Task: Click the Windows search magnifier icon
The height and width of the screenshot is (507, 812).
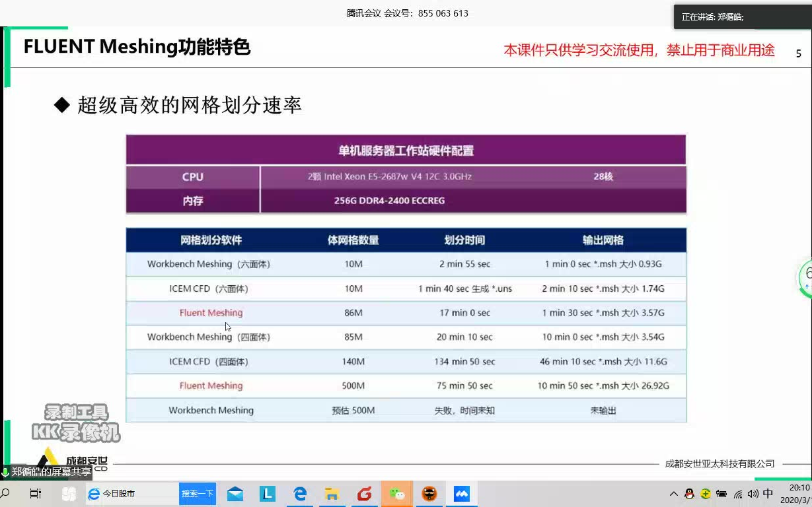Action: 5,493
